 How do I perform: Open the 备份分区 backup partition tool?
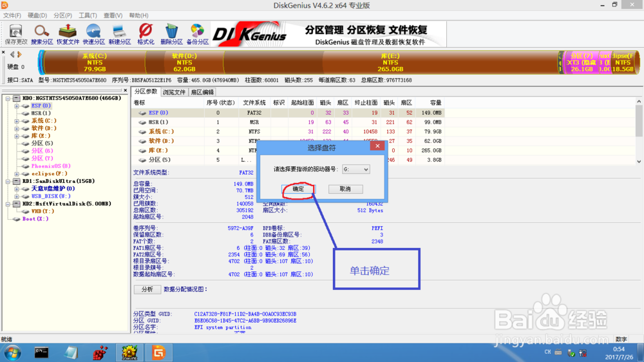coord(198,34)
